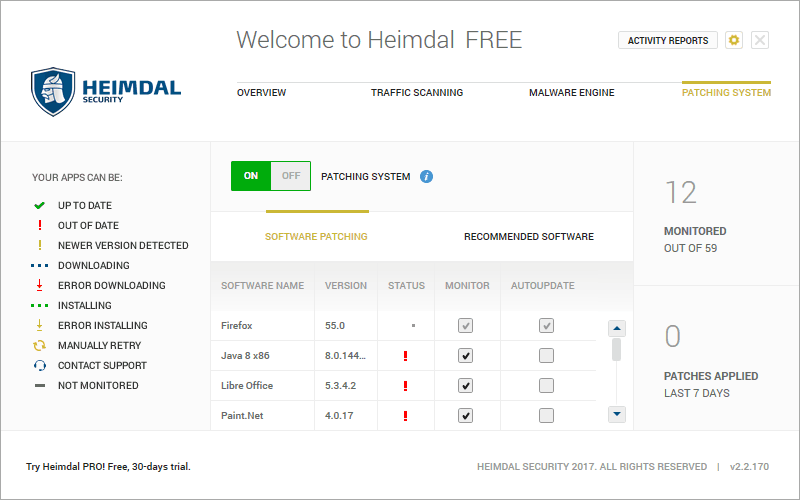The image size is (800, 500).
Task: Switch to the Overview tab
Action: click(261, 93)
